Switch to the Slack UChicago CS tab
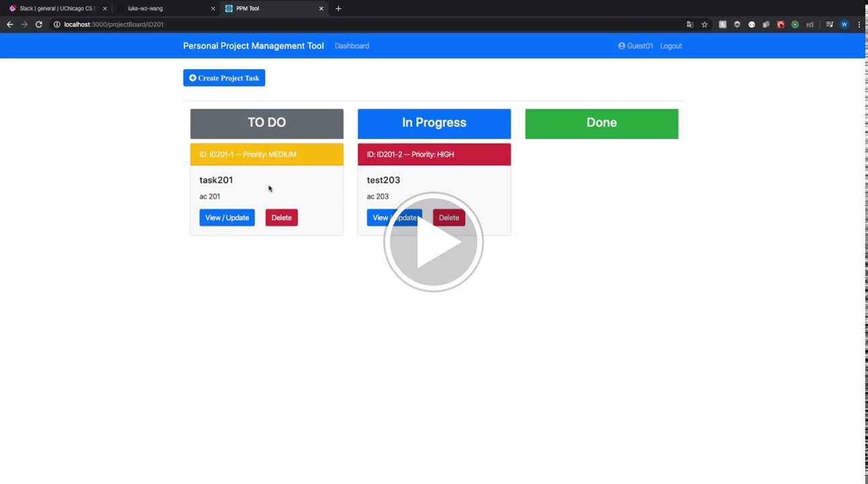This screenshot has width=868, height=484. coord(57,8)
